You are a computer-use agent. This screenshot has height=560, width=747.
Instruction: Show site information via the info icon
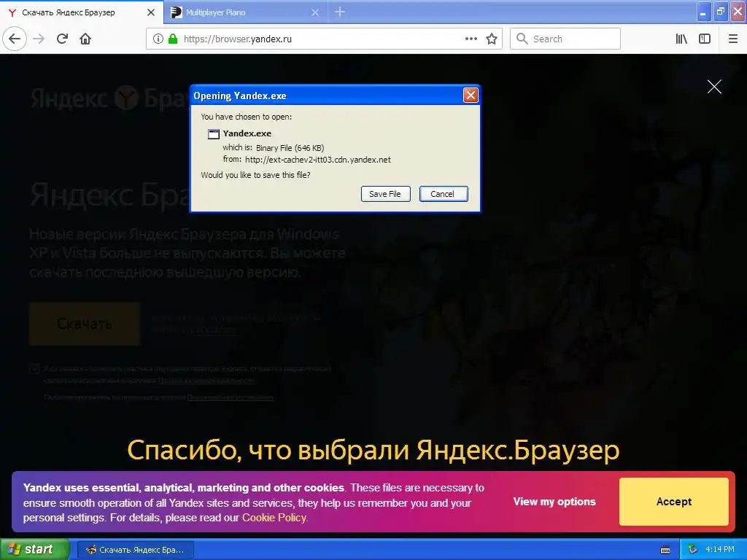(158, 39)
